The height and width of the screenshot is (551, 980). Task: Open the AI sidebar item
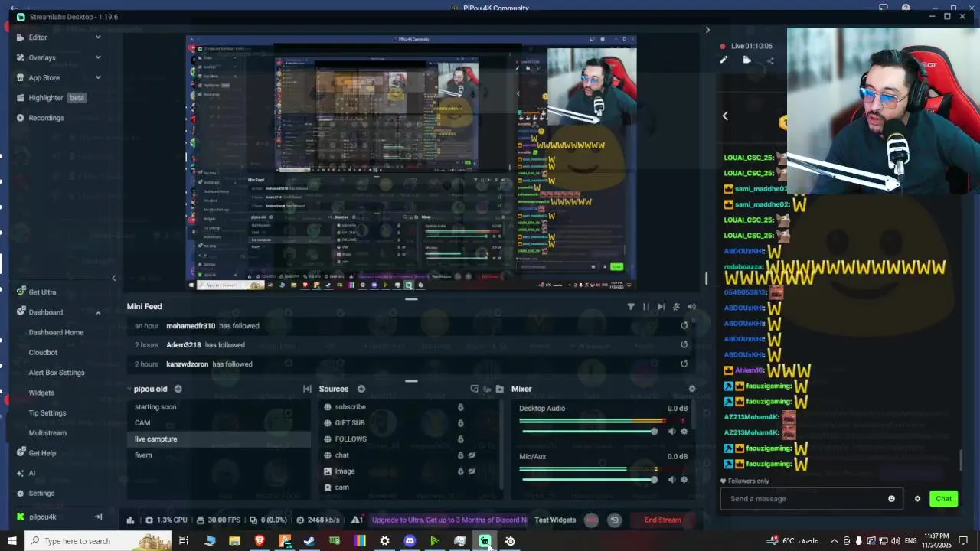pos(26,473)
